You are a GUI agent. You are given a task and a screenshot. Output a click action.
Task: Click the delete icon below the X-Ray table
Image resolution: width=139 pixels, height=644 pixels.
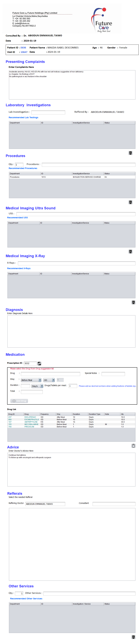click(x=133, y=302)
